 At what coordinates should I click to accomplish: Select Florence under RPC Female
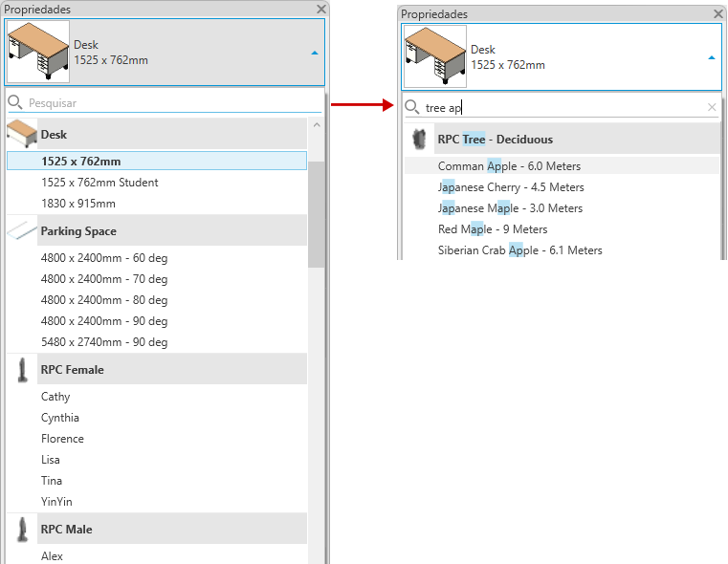tap(157, 439)
